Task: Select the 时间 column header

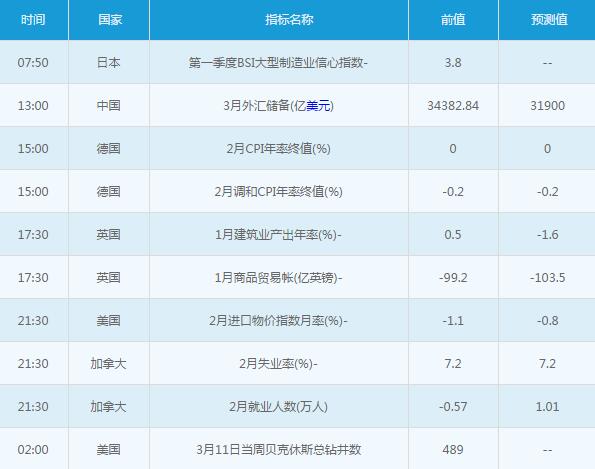Action: [33, 19]
